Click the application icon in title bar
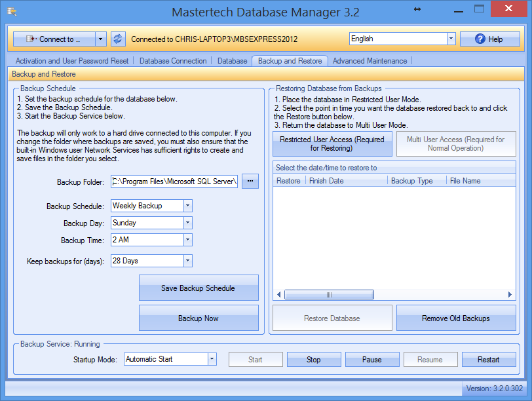 12,12
